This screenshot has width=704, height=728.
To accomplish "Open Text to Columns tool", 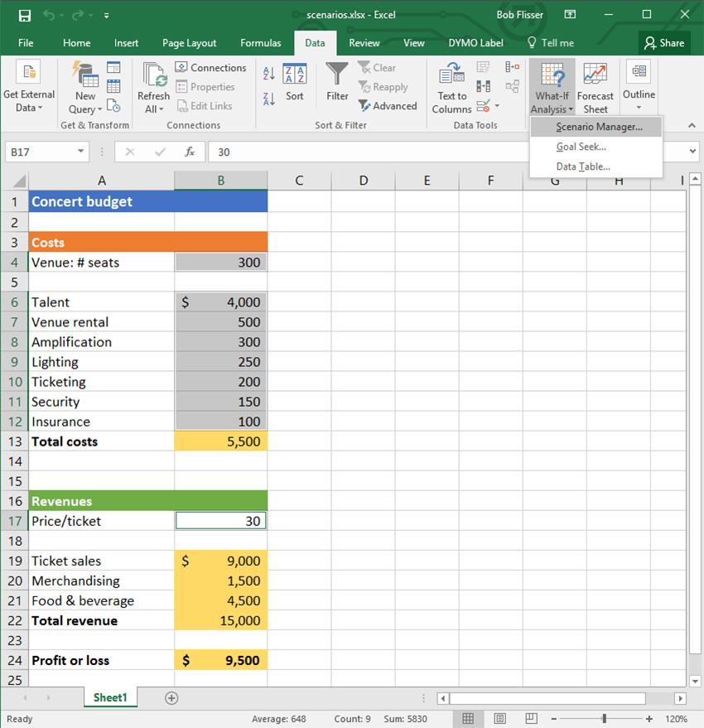I will pyautogui.click(x=452, y=88).
